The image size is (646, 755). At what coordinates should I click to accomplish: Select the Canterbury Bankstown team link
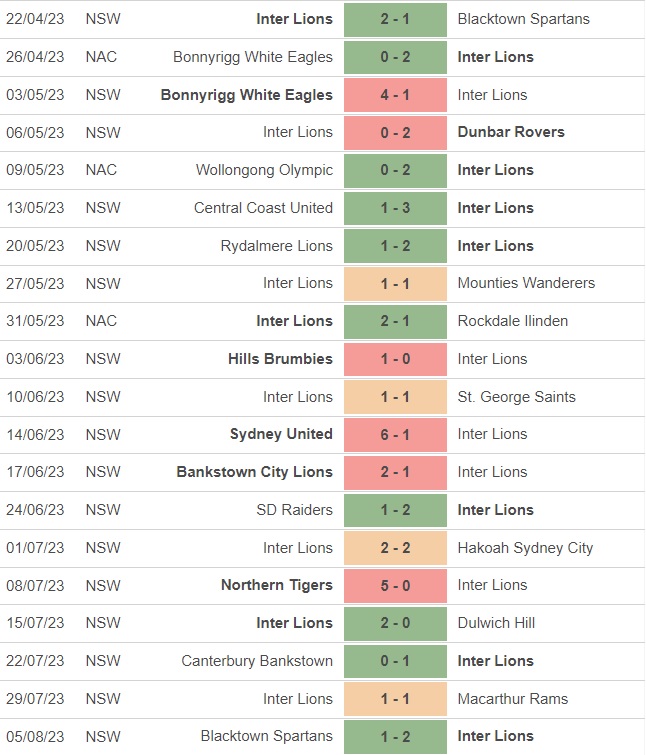point(257,661)
